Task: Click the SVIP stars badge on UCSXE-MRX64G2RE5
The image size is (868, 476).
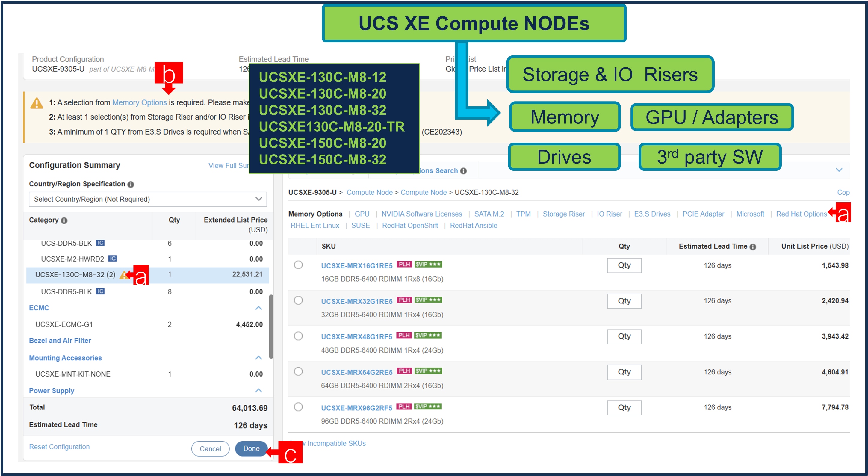Action: point(428,371)
